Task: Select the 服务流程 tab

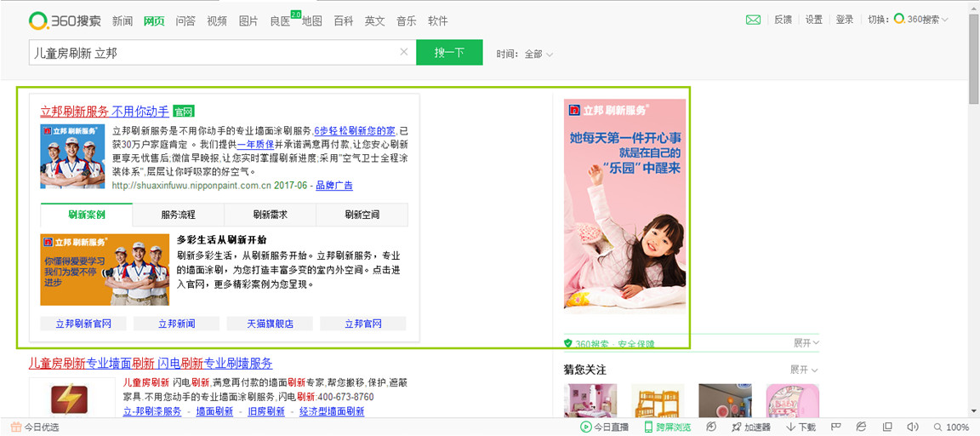Action: [x=178, y=215]
